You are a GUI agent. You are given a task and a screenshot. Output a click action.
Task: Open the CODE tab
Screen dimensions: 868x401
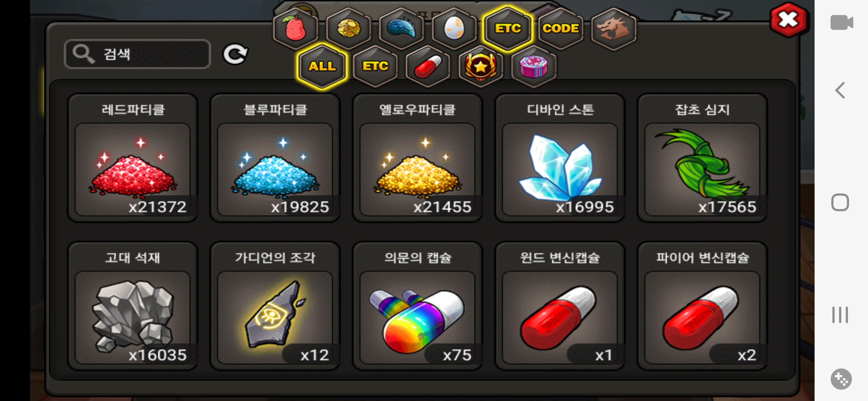[560, 28]
